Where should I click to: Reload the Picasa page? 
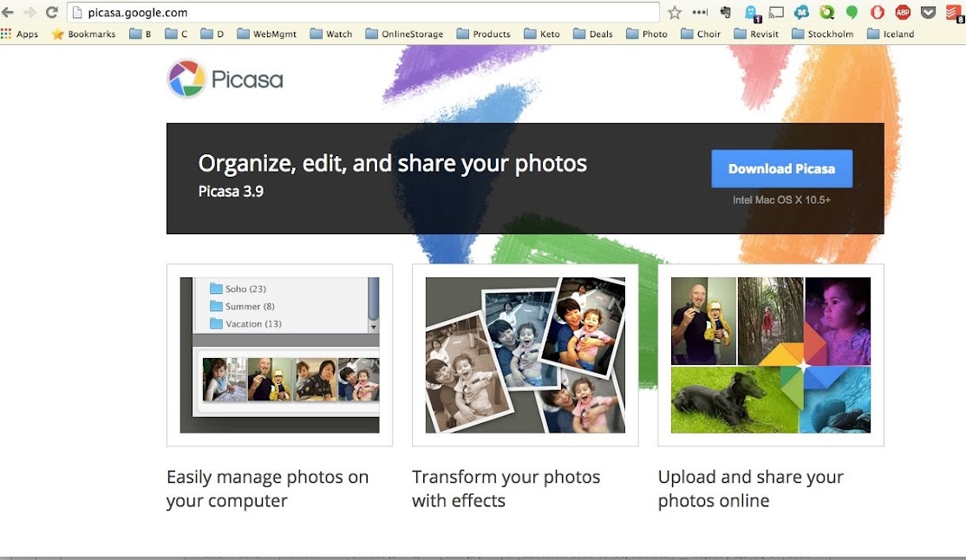pos(52,12)
